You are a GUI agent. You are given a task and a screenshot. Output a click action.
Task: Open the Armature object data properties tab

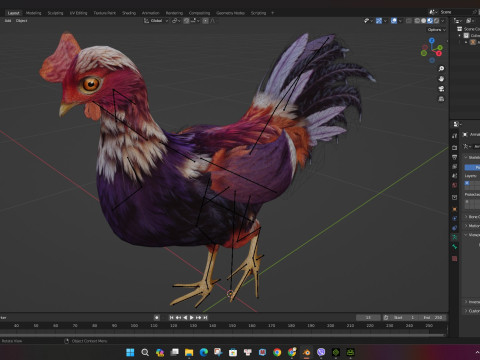454,237
